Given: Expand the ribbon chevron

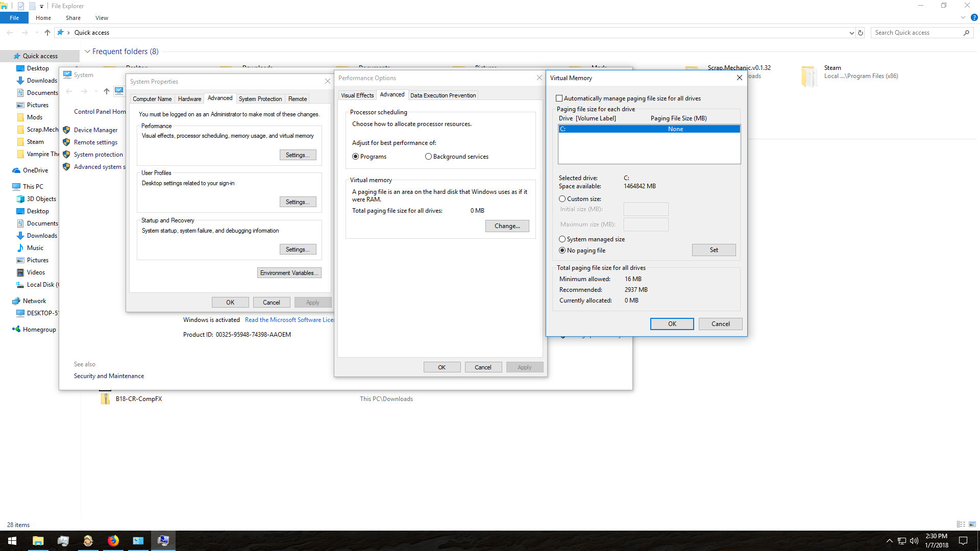Looking at the screenshot, I should tap(963, 17).
